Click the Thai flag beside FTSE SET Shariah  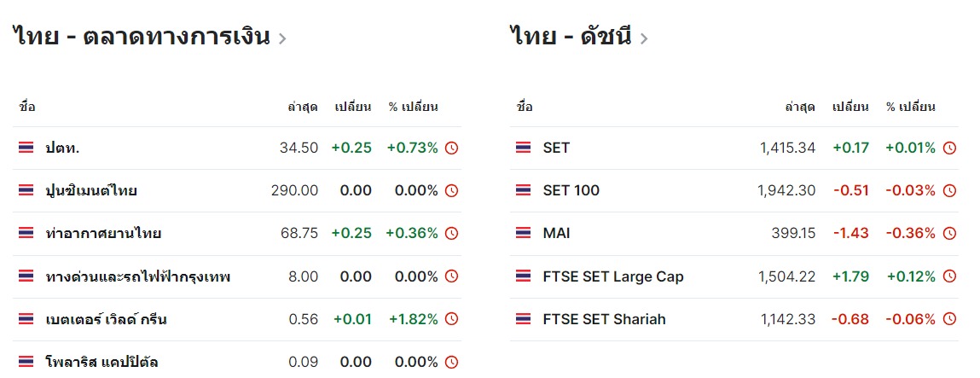[x=524, y=319]
